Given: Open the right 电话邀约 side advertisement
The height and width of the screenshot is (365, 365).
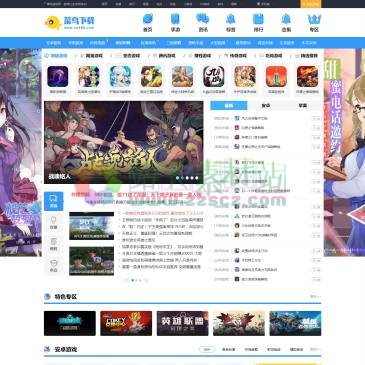Looking at the screenshot, I should [x=344, y=152].
